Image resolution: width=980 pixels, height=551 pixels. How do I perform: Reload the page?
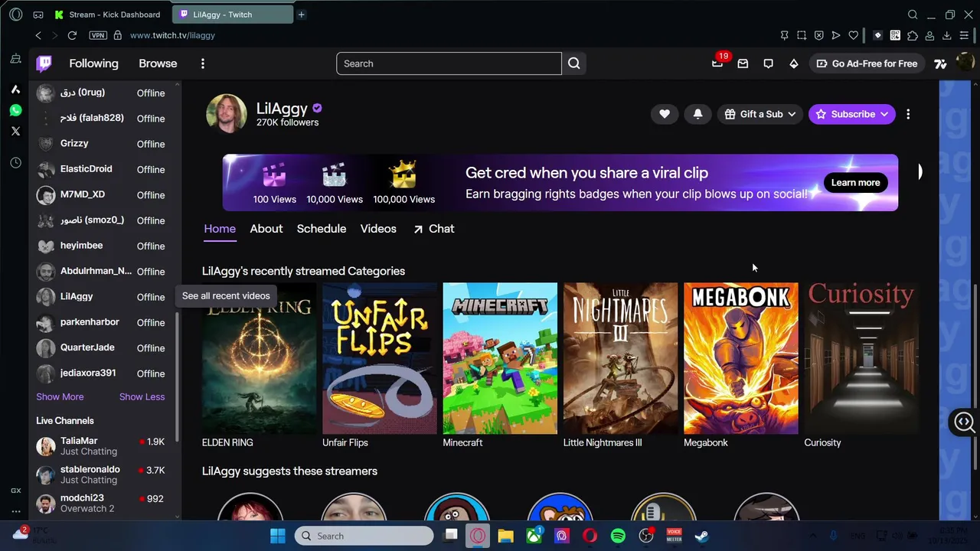coord(72,35)
